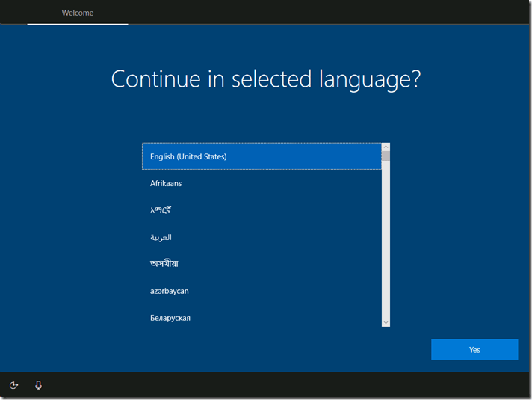
Task: Choose azərbaycan from the list
Action: [x=262, y=291]
